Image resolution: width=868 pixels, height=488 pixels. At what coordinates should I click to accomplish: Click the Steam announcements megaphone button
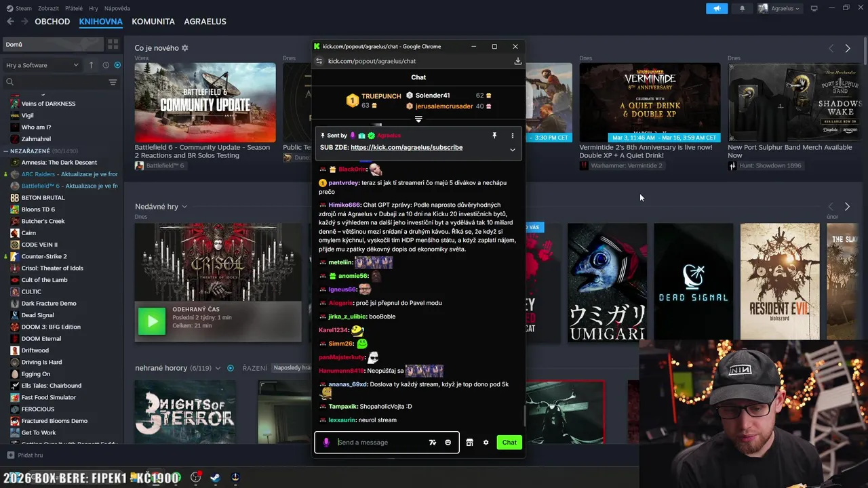point(717,8)
